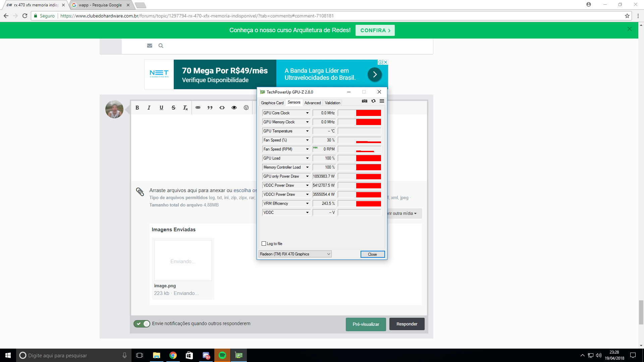Toggle bold formatting in the reply editor
The height and width of the screenshot is (362, 644).
click(137, 108)
